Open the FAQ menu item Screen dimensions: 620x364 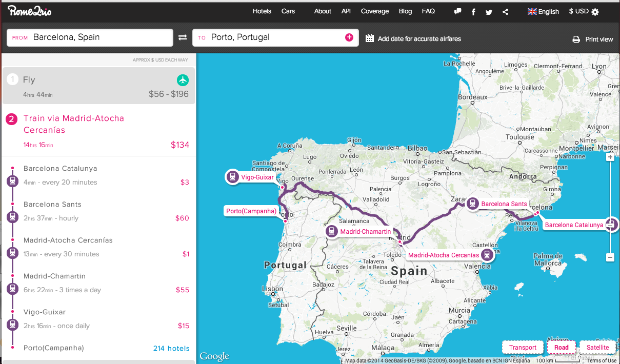(x=428, y=11)
